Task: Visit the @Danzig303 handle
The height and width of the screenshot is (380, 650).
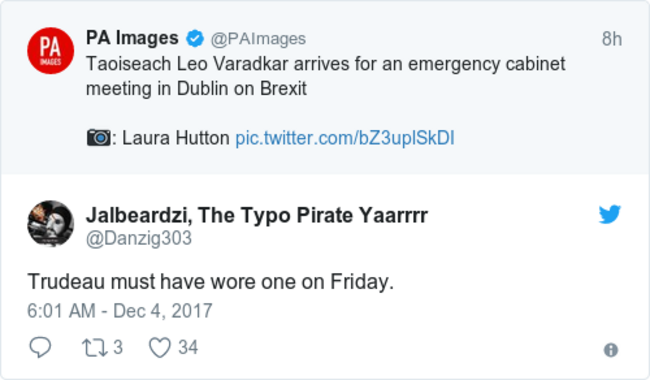Action: pyautogui.click(x=139, y=239)
